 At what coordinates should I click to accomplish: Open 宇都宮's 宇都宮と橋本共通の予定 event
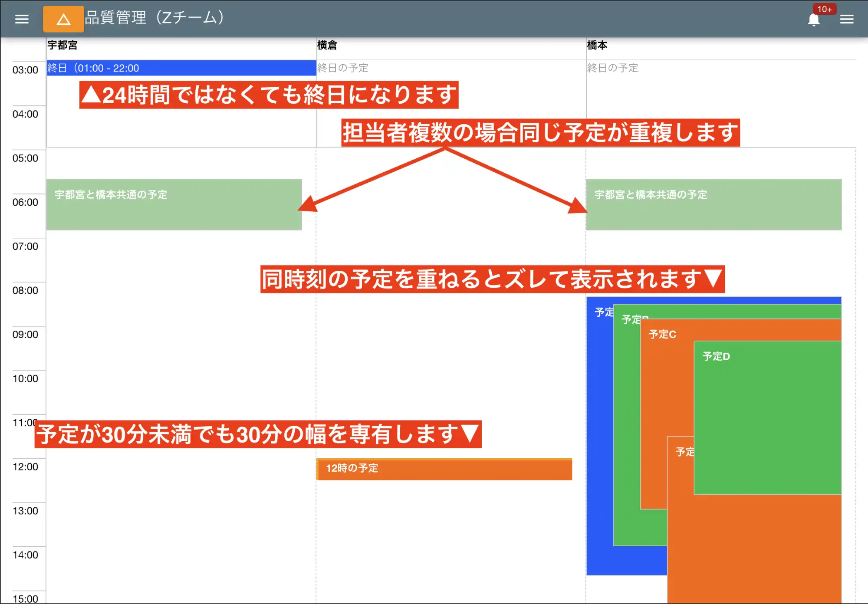pos(174,204)
